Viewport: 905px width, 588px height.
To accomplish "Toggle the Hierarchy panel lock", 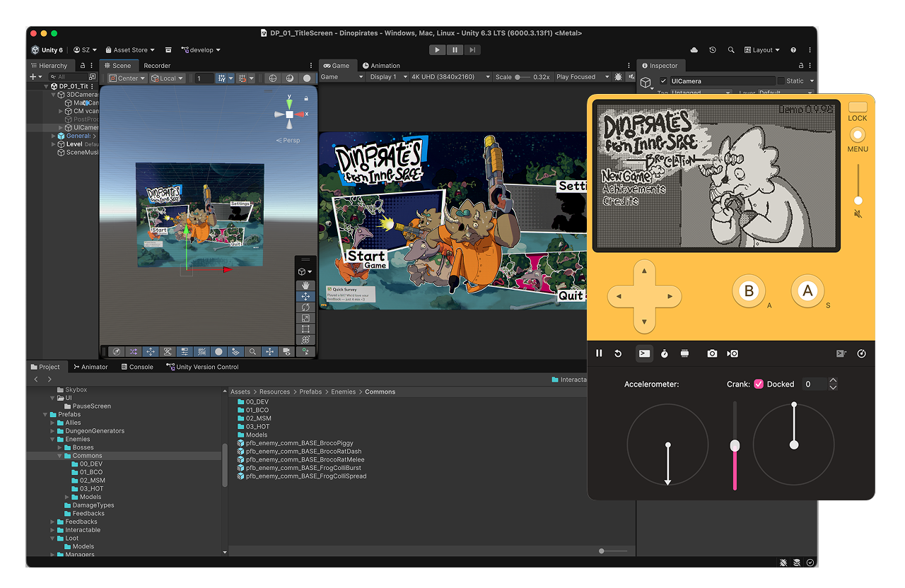I will pyautogui.click(x=82, y=66).
